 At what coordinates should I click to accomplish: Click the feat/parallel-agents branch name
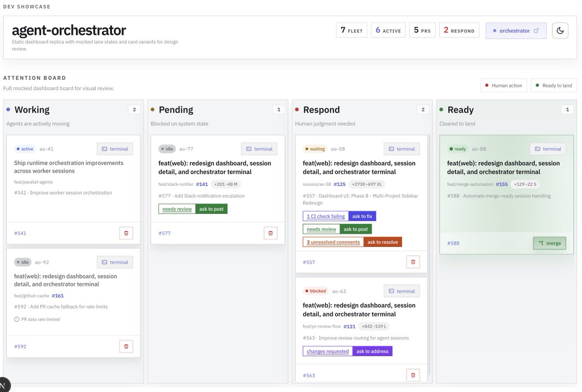coord(33,182)
